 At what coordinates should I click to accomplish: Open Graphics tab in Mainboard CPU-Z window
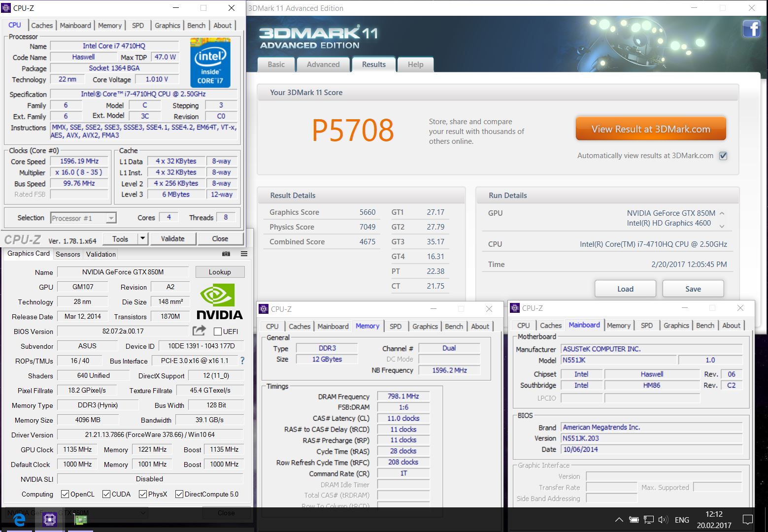(676, 325)
